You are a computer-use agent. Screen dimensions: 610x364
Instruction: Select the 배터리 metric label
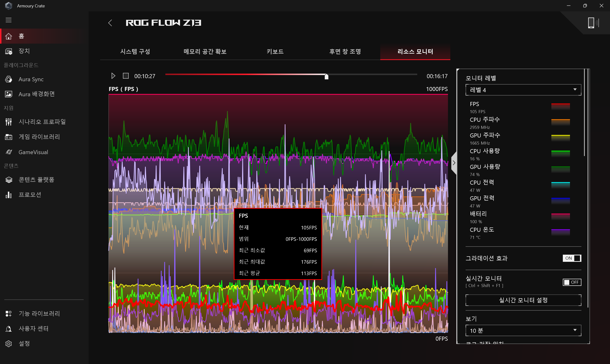[478, 214]
